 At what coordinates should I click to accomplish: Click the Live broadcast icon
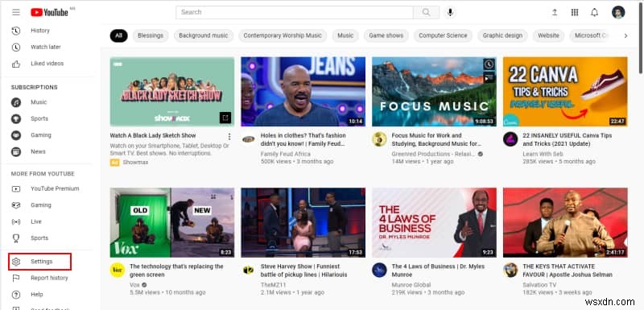[16, 221]
